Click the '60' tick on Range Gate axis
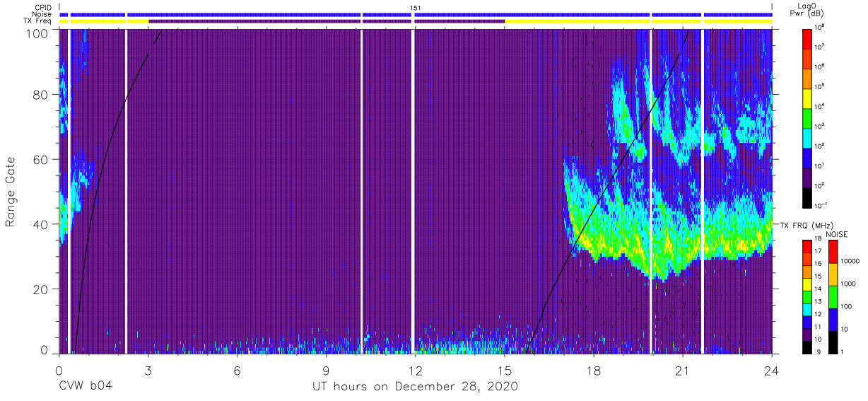This screenshot has height=401, width=868. [x=42, y=159]
